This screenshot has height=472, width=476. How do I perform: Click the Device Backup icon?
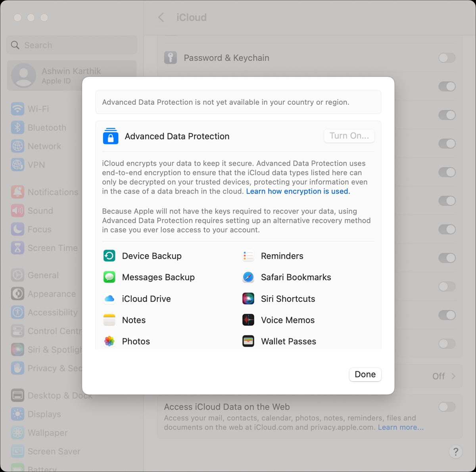pyautogui.click(x=109, y=256)
